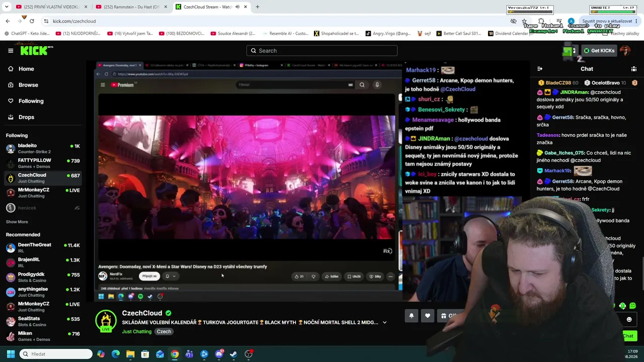View site information icon in address bar
This screenshot has height=362, width=644.
tap(46, 21)
